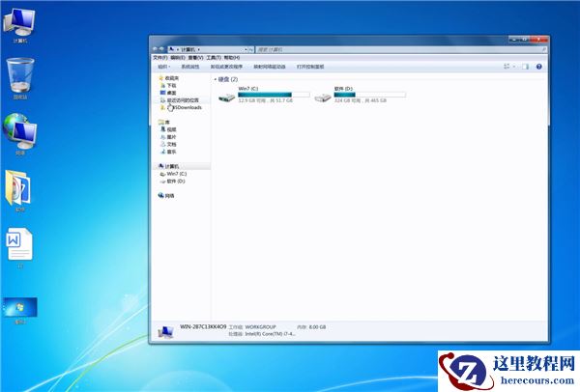The height and width of the screenshot is (392, 580).
Task: Select the Downloads folder in the navigation pane
Action: point(185,107)
